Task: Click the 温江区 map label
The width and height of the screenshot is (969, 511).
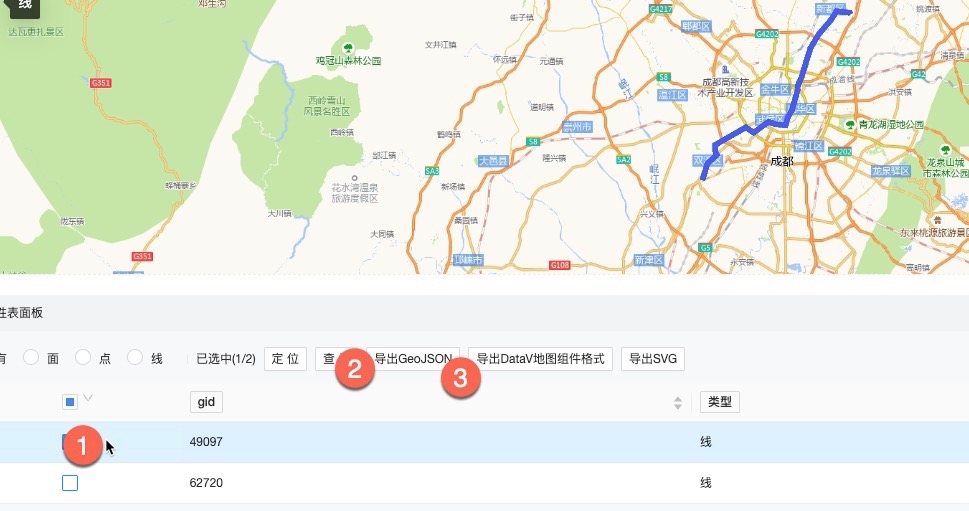Action: click(672, 95)
